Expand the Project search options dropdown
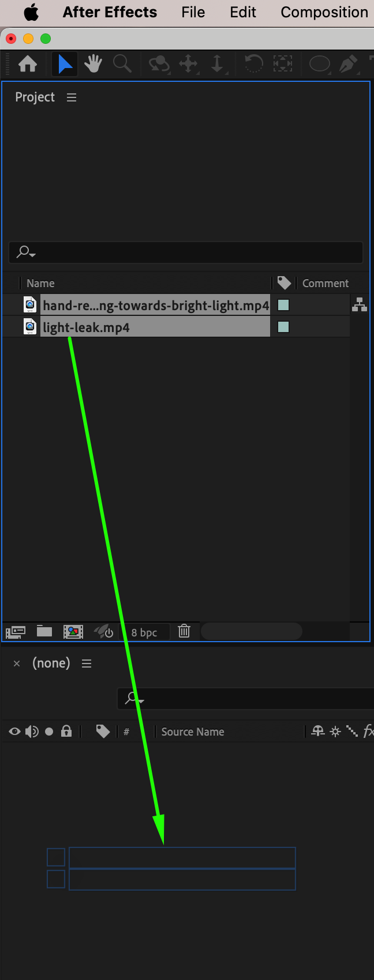Screen dimensions: 374x980 pos(26,252)
